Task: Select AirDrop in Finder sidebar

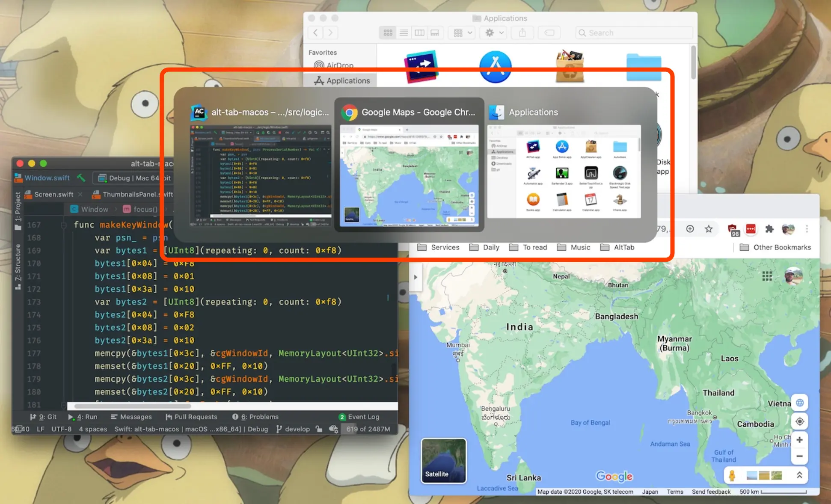Action: pyautogui.click(x=334, y=65)
